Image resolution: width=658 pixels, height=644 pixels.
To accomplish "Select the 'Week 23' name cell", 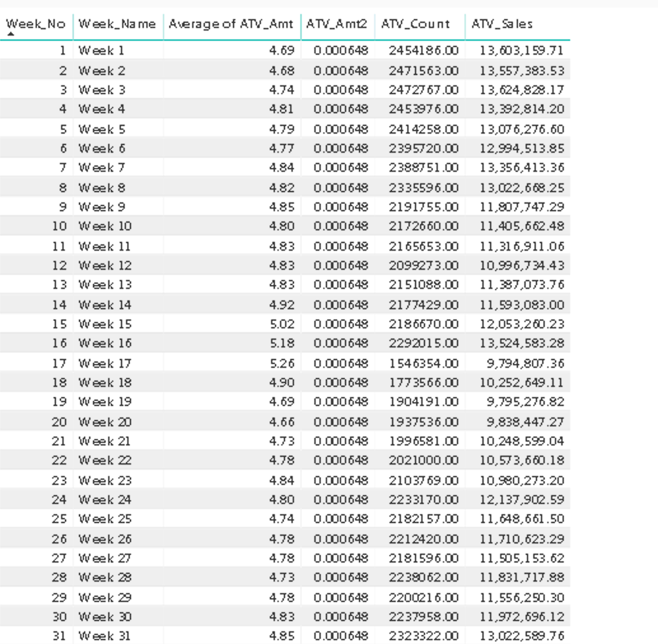I will [x=105, y=480].
